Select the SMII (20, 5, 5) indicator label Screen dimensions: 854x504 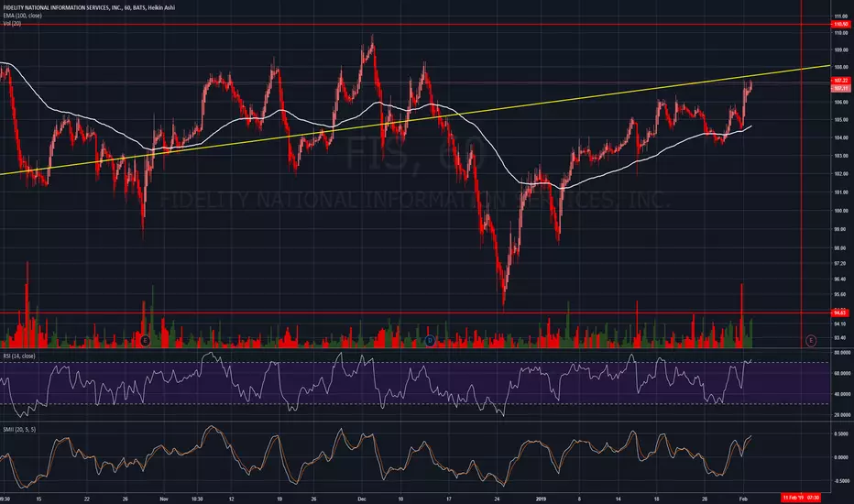tap(19, 430)
